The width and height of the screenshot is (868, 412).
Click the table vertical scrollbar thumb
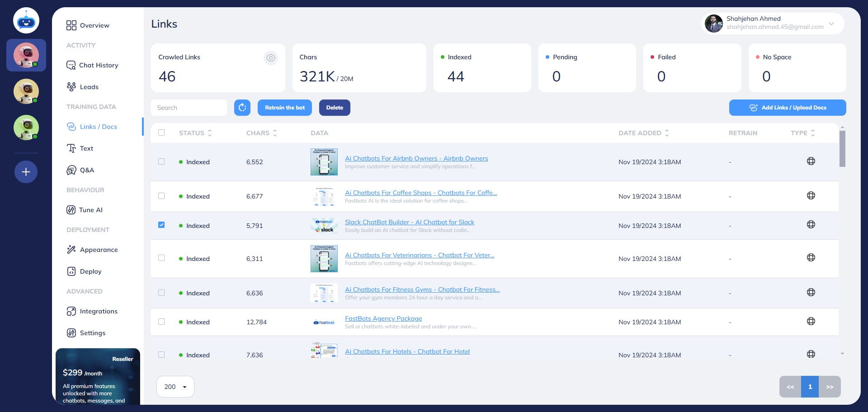click(842, 148)
